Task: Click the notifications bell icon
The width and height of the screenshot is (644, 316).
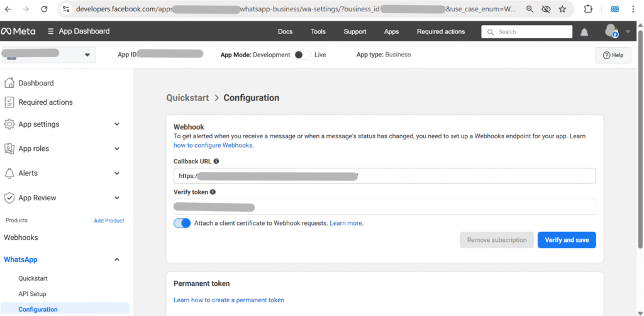Action: (584, 32)
